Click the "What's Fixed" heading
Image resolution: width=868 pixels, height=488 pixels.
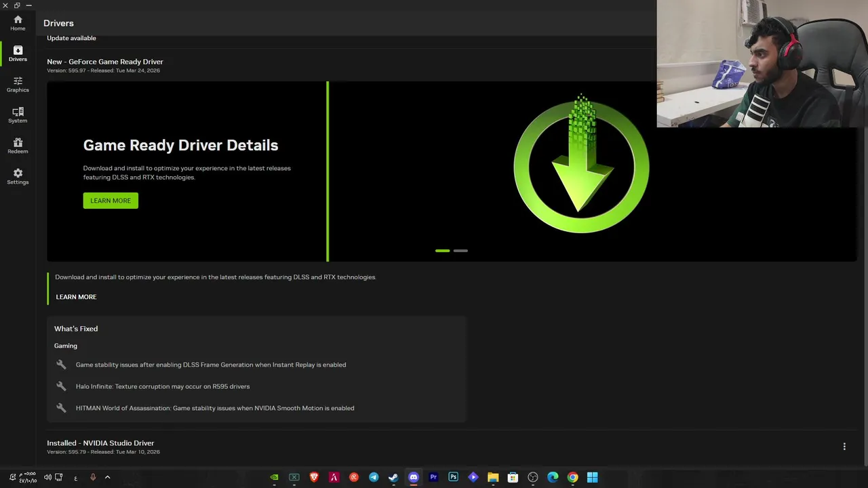point(76,329)
